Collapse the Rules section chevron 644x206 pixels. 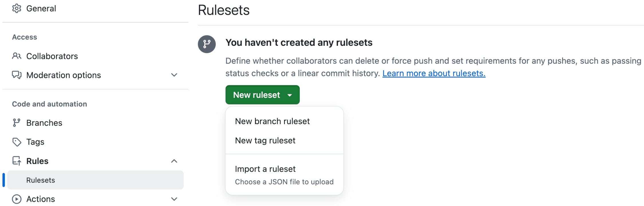(x=174, y=161)
